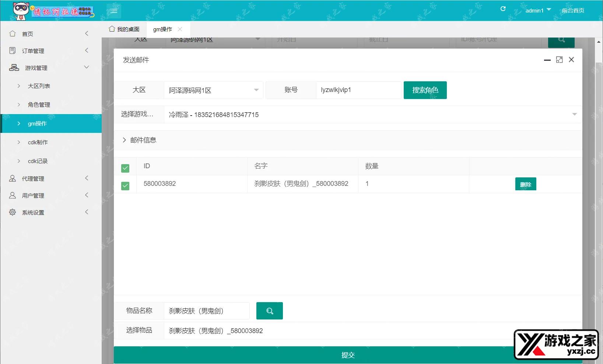This screenshot has height=364, width=603.
Task: Click the 提交 submit button
Action: pyautogui.click(x=348, y=355)
